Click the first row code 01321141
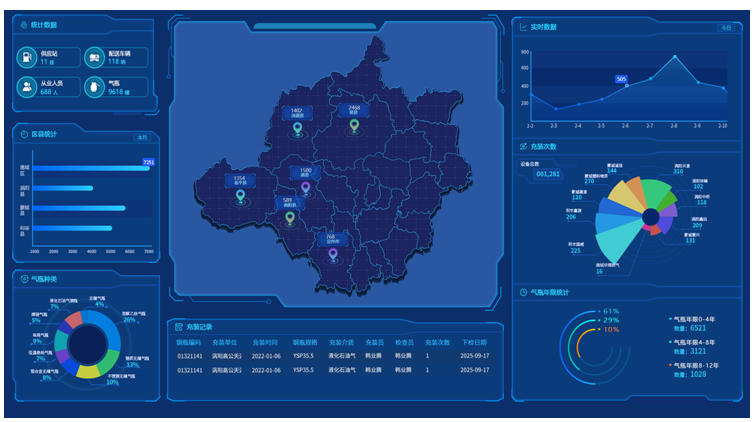The height and width of the screenshot is (422, 754). (191, 355)
